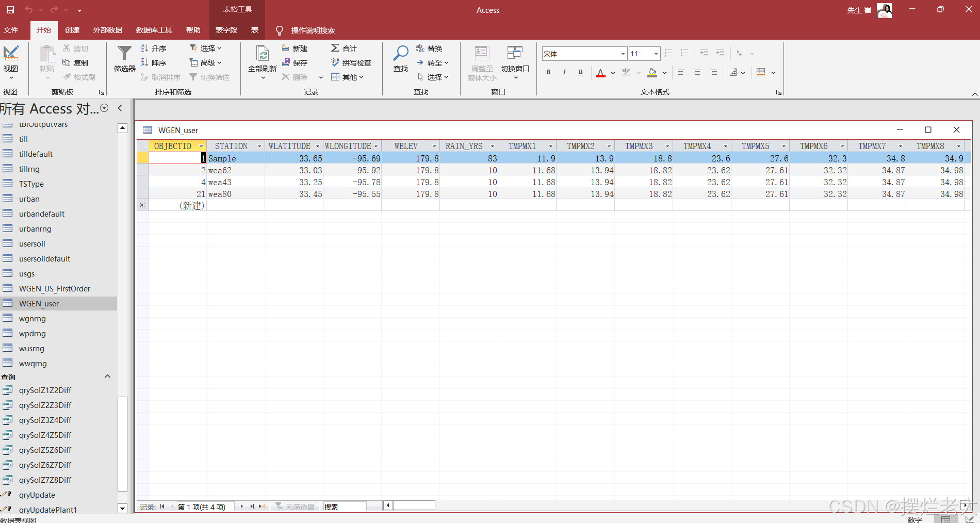This screenshot has width=980, height=523.
Task: Open OBJECTID column filter dropdown
Action: [x=201, y=146]
